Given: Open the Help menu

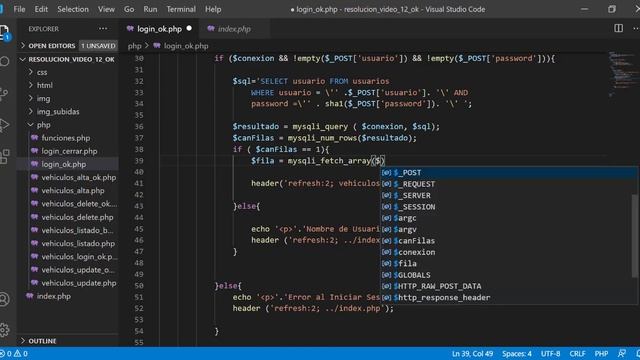Looking at the screenshot, I should 213,9.
